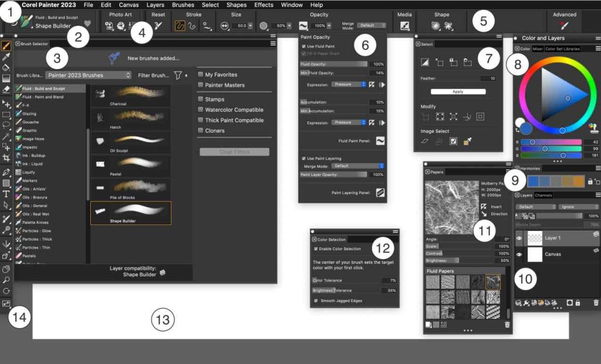Click the color dropper icon under Image Select
This screenshot has height=364, width=601.
tap(467, 141)
